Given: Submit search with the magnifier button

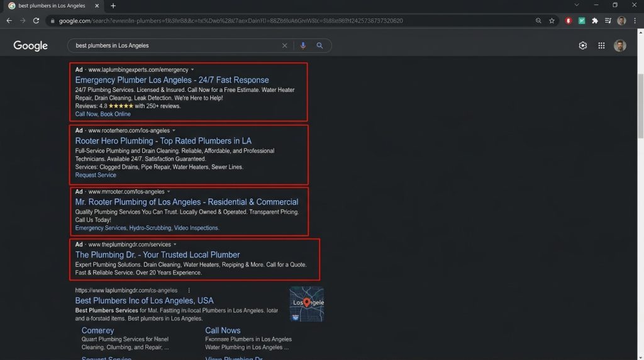Looking at the screenshot, I should tap(319, 45).
